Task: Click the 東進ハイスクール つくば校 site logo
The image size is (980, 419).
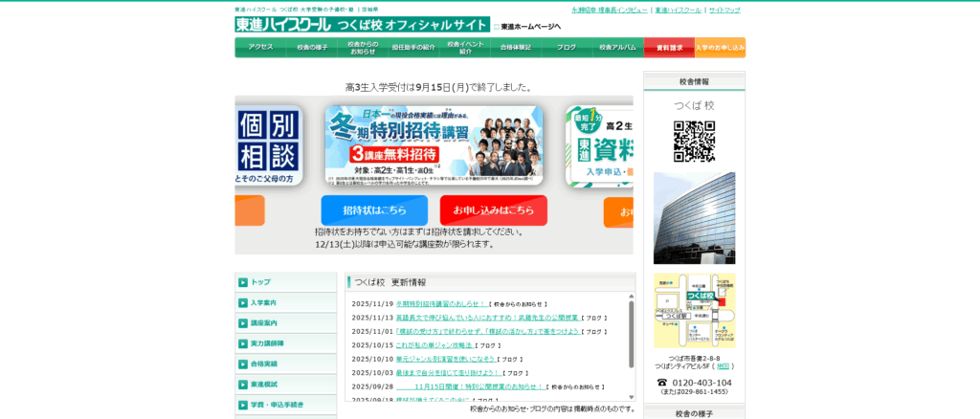Action: (x=362, y=25)
